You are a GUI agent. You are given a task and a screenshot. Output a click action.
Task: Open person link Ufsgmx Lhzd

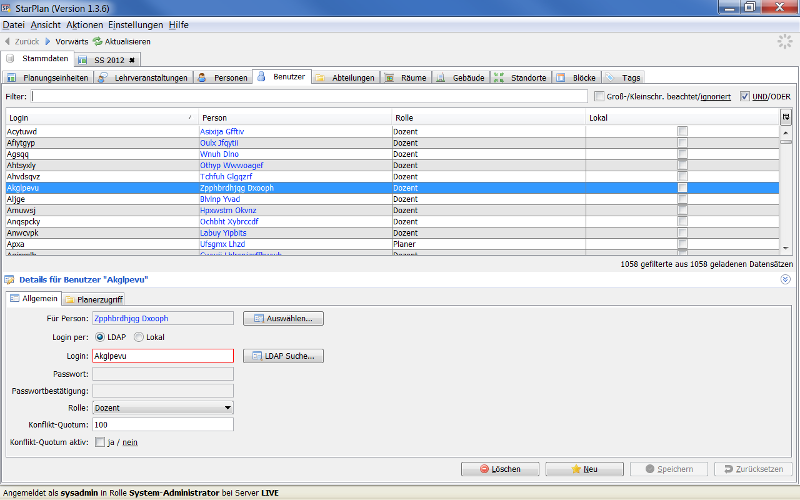coord(222,244)
